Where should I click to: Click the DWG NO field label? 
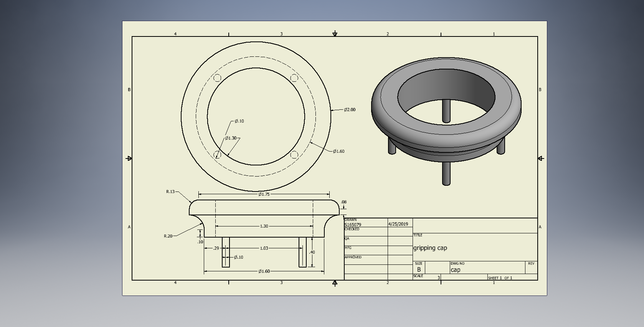(x=457, y=264)
